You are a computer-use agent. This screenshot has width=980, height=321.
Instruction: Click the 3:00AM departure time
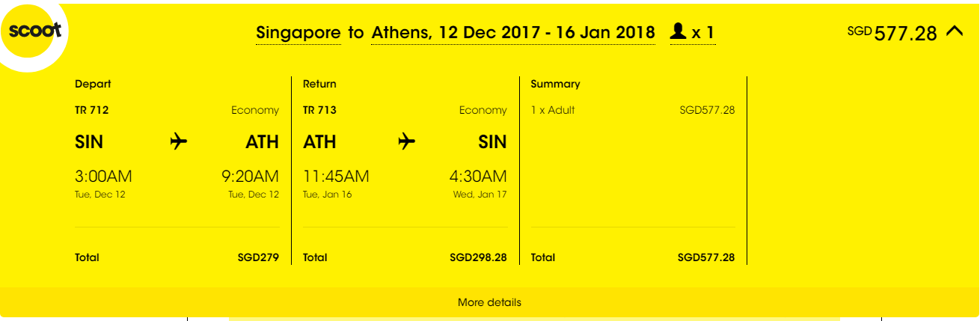103,177
